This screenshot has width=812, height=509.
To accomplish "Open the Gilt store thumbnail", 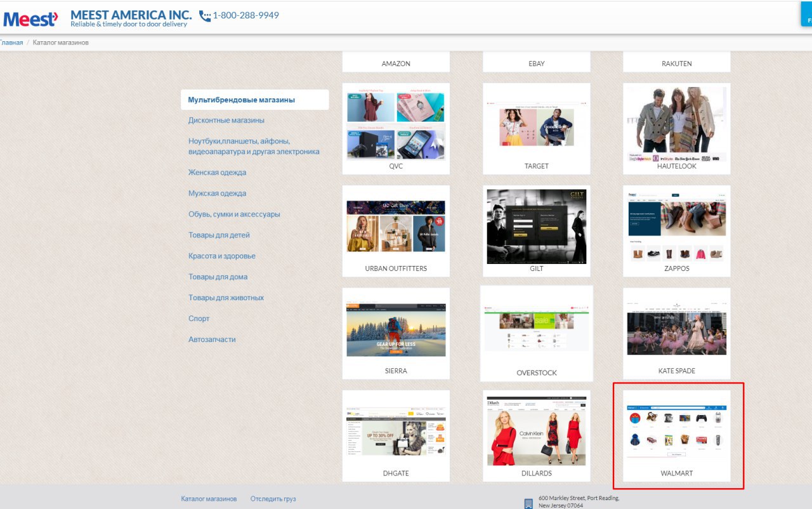I will pos(537,226).
